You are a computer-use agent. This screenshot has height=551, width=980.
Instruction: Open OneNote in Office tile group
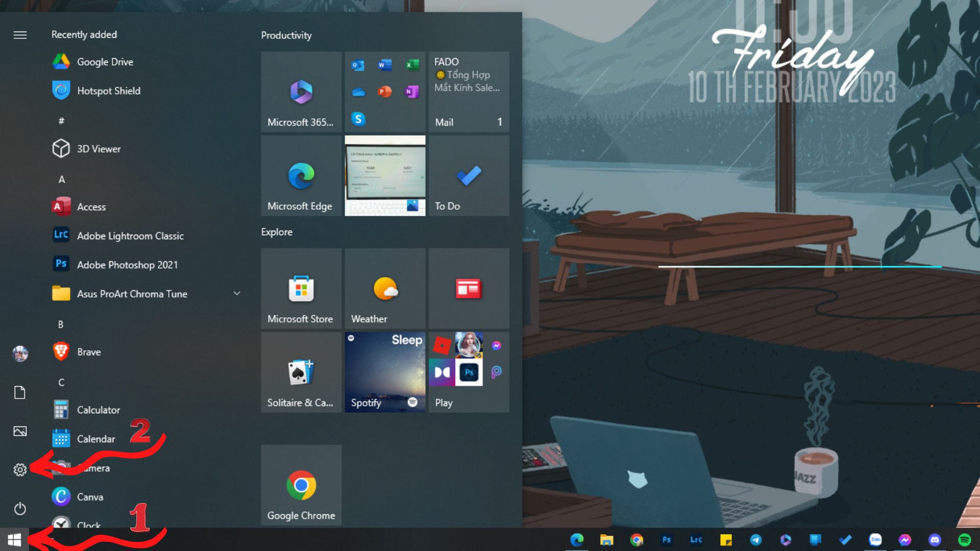click(411, 92)
